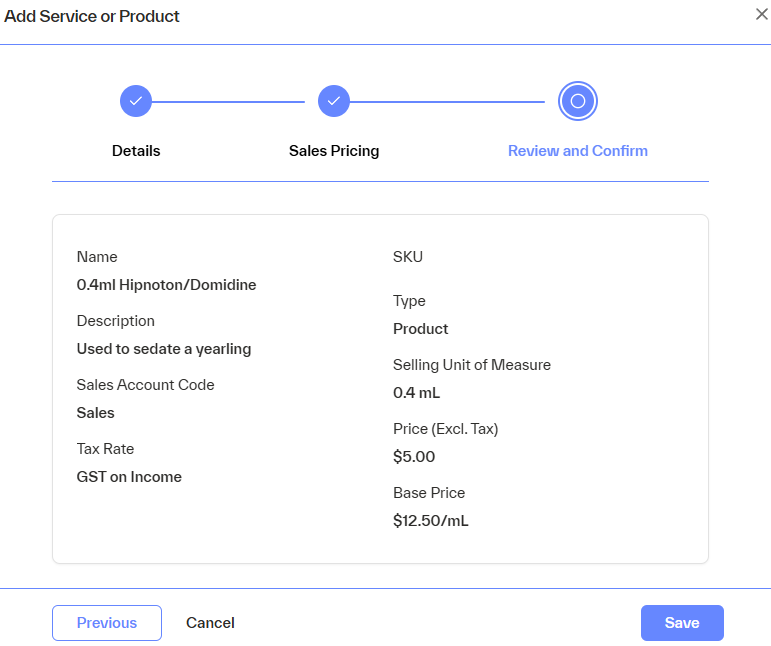
Task: Go to the Details step label
Action: (136, 151)
